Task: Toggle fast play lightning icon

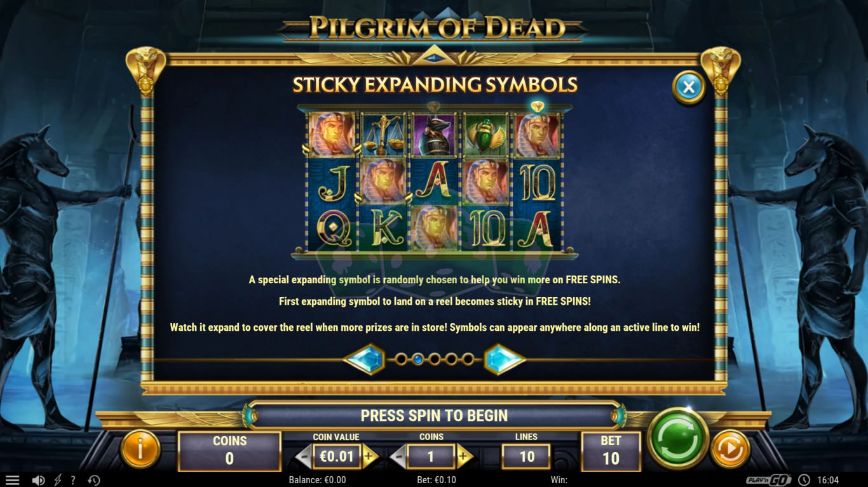Action: pyautogui.click(x=58, y=481)
